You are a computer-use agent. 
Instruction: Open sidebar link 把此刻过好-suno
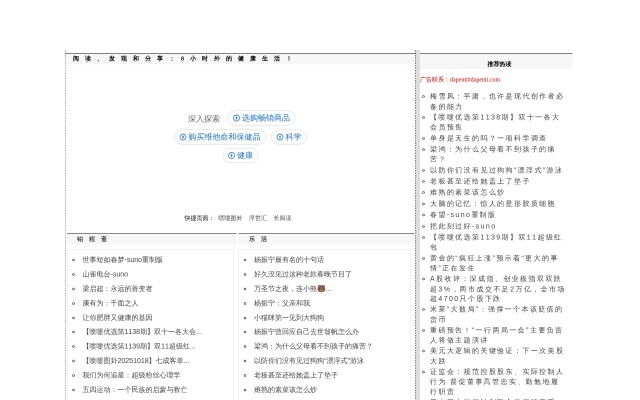click(x=462, y=225)
